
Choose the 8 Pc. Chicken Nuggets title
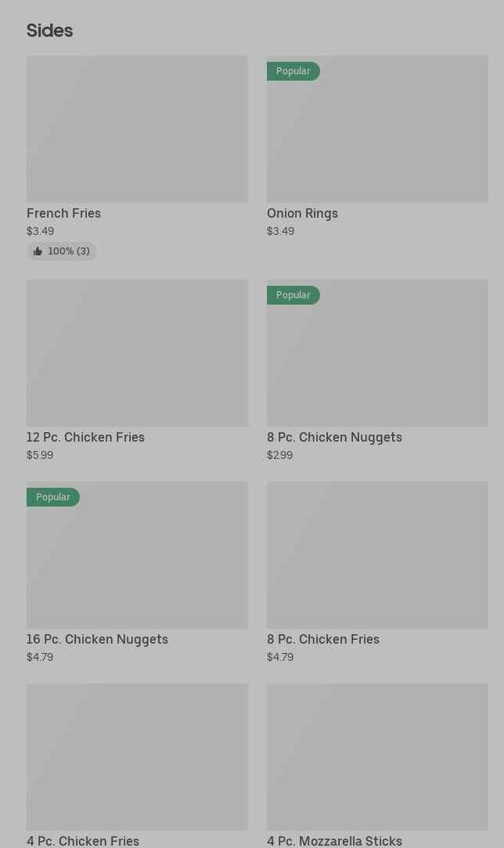pyautogui.click(x=334, y=438)
